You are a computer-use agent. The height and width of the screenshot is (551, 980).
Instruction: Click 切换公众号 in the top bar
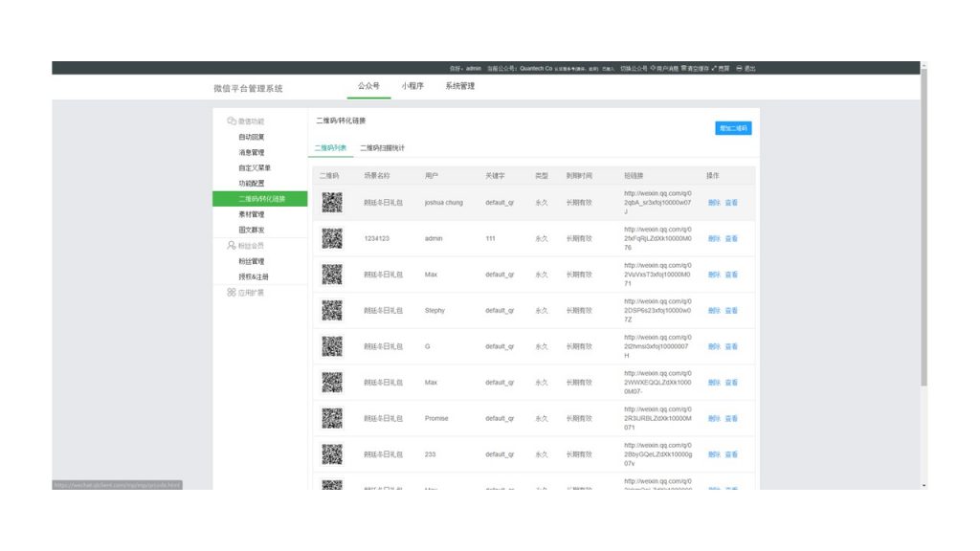pos(632,68)
